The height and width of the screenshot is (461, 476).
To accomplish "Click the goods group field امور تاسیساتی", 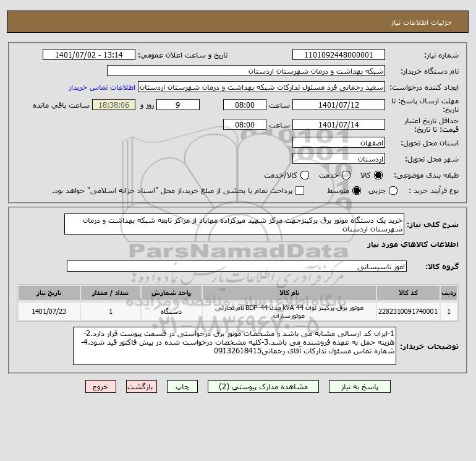I will click(237, 266).
